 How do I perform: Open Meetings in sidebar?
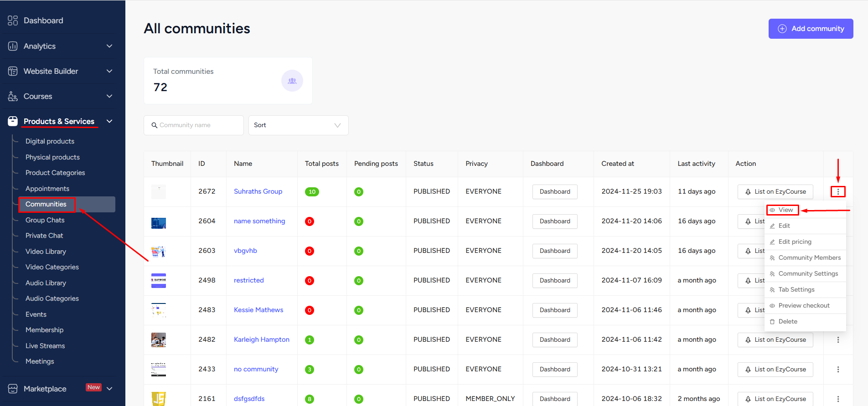pyautogui.click(x=40, y=361)
